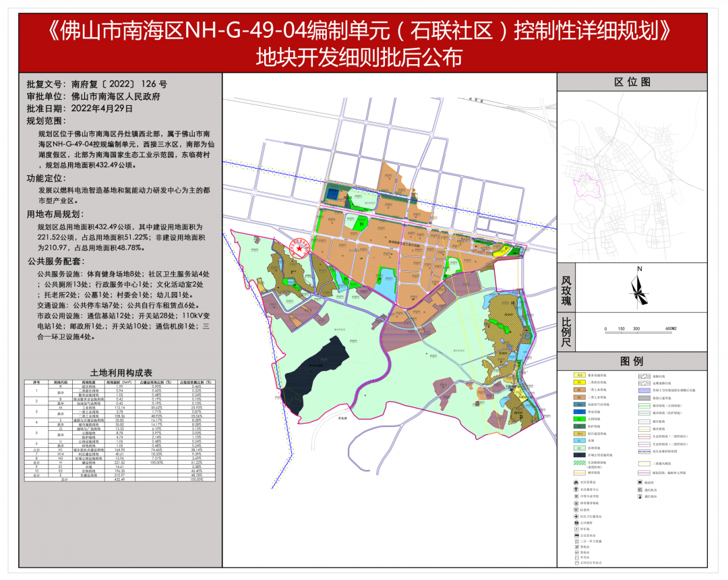Click the yellow 二类居住用地 legend swatch
The width and height of the screenshot is (728, 580).
coord(578,382)
